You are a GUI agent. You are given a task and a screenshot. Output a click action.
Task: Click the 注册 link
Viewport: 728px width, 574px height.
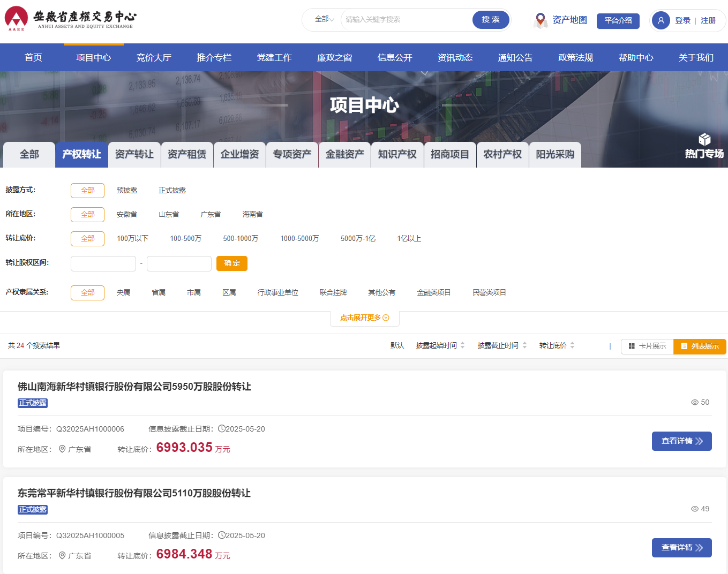click(708, 20)
